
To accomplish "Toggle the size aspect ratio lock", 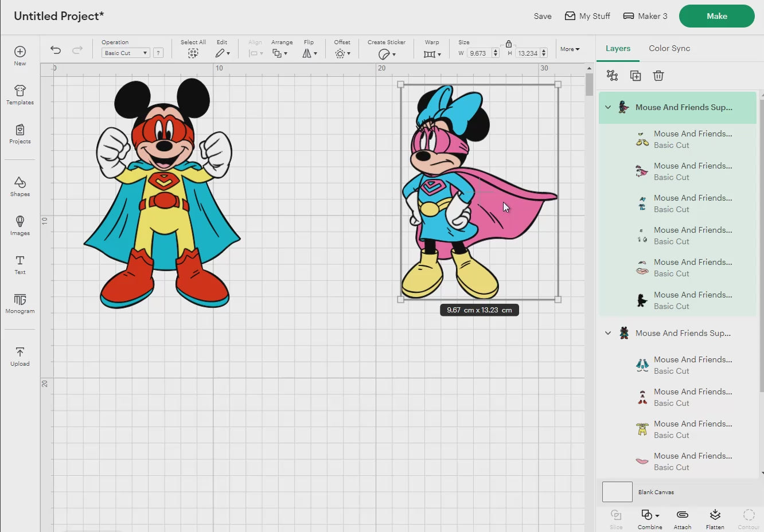I will coord(508,44).
